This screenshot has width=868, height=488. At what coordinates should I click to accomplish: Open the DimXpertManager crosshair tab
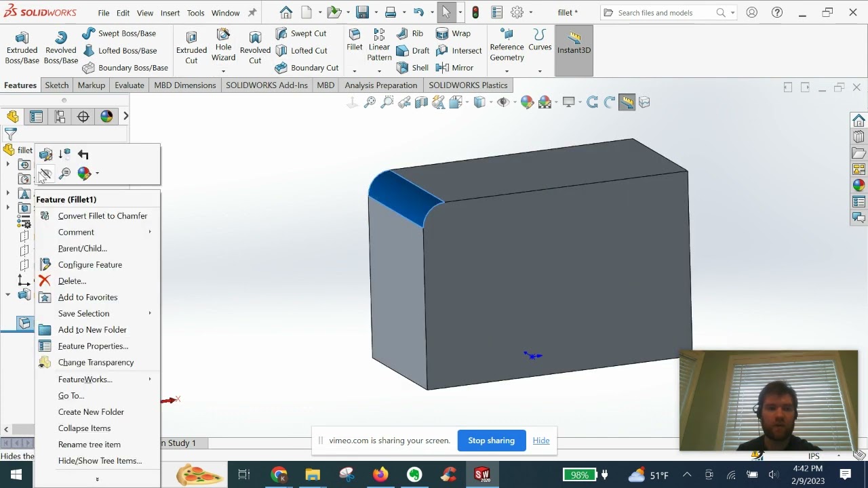(x=83, y=117)
